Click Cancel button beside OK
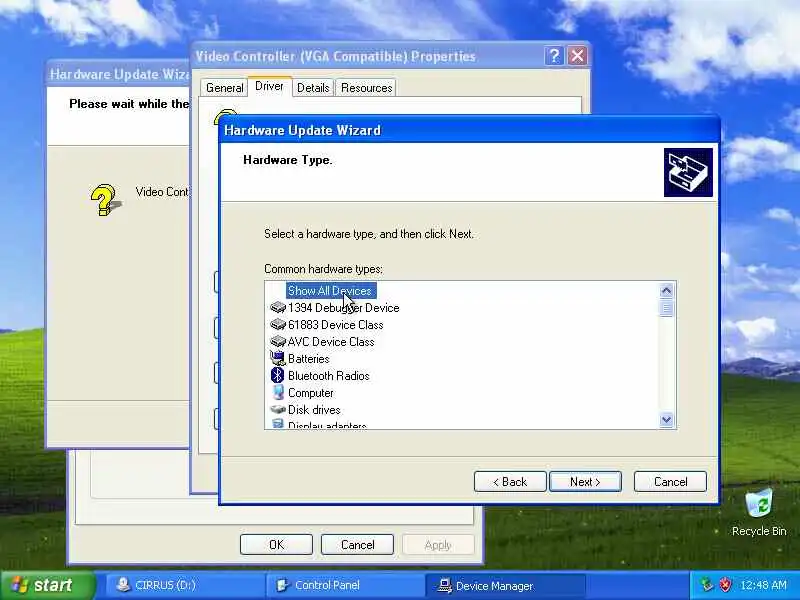Viewport: 800px width, 600px height. (x=357, y=545)
